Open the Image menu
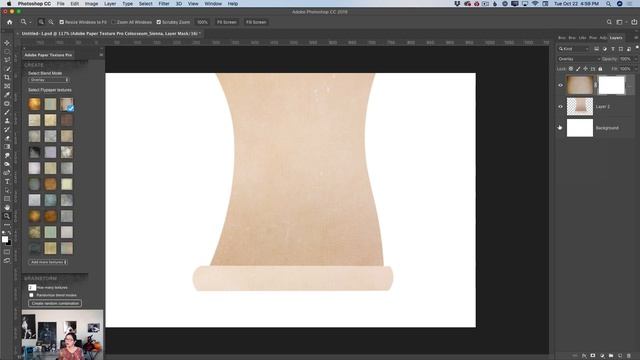The height and width of the screenshot is (360, 640). tap(91, 4)
